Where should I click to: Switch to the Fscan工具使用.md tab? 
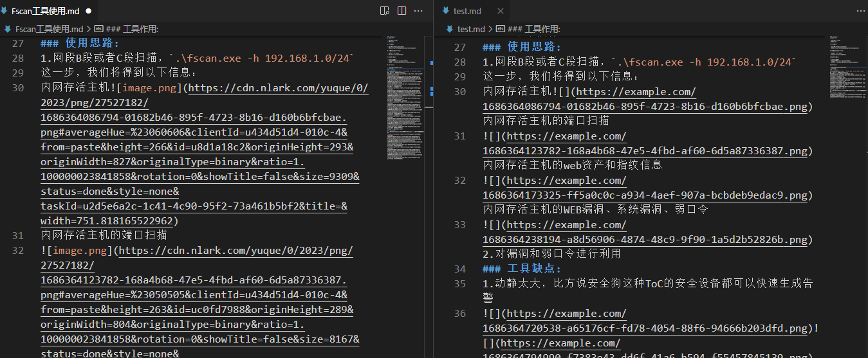tap(46, 11)
